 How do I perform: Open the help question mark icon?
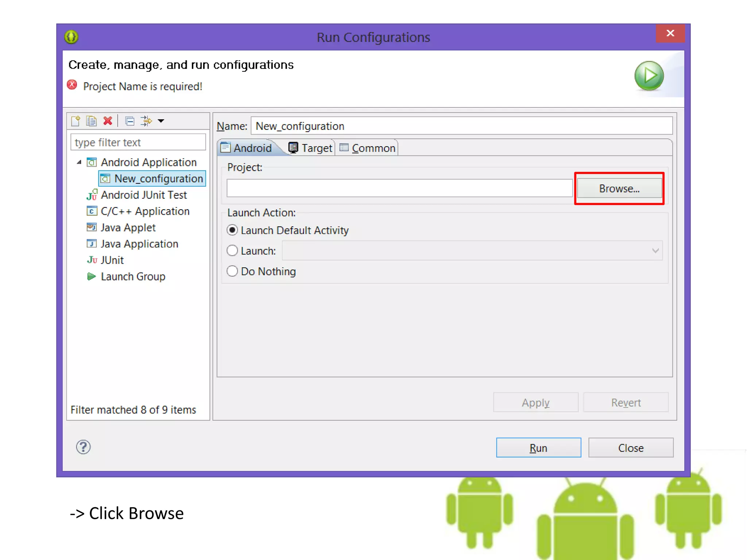pos(83,447)
